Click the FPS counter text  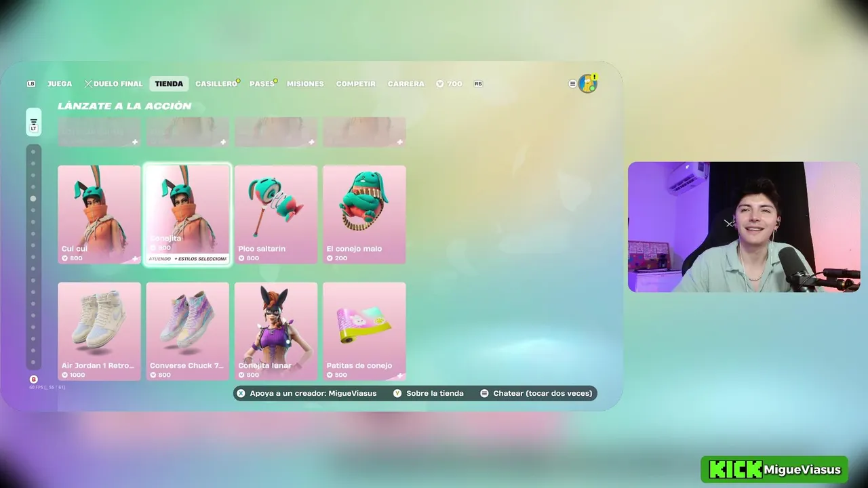[x=47, y=388]
